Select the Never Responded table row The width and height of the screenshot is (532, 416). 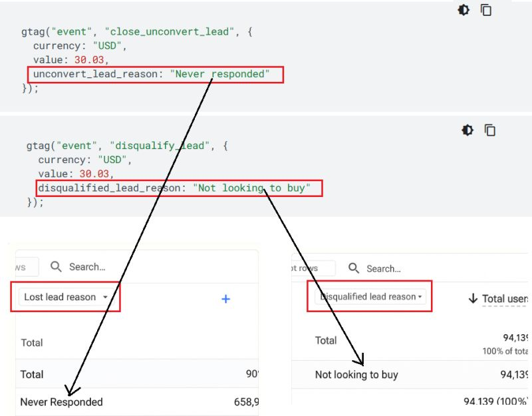point(137,402)
